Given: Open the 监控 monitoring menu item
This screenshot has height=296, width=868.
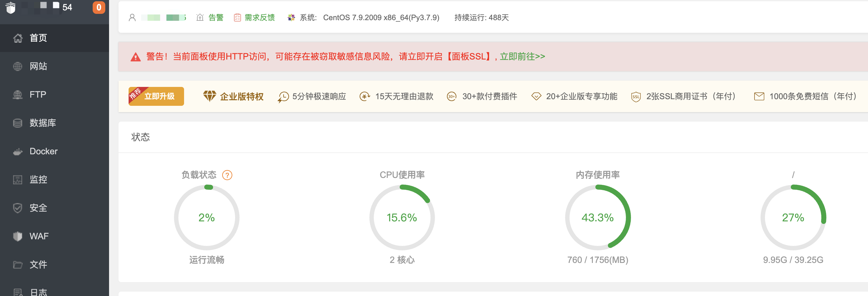Looking at the screenshot, I should click(x=54, y=179).
